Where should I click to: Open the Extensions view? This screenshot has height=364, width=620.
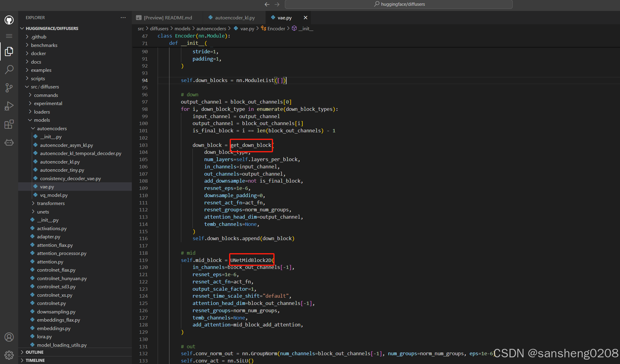point(9,124)
